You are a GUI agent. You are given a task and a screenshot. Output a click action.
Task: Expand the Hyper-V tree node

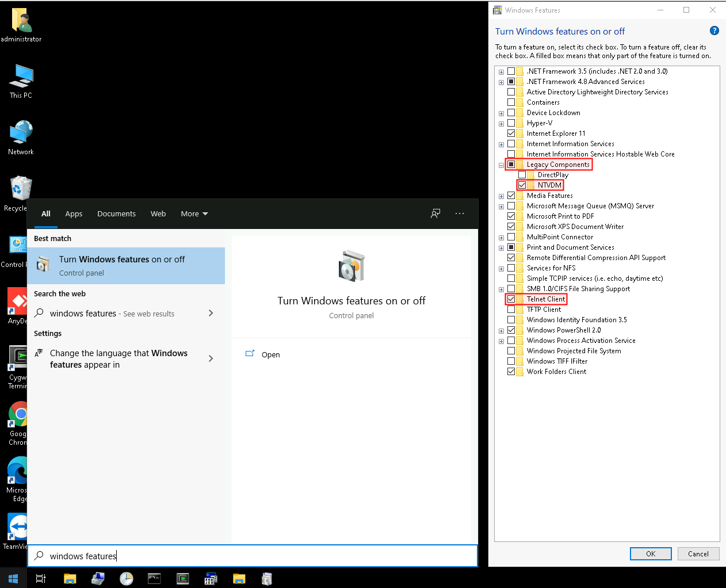pos(501,124)
